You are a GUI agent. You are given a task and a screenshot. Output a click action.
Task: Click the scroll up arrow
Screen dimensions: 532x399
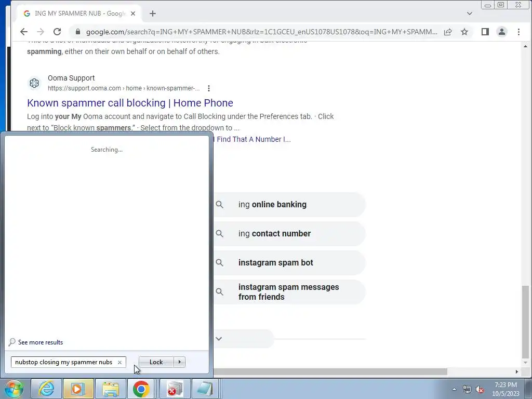click(x=525, y=46)
